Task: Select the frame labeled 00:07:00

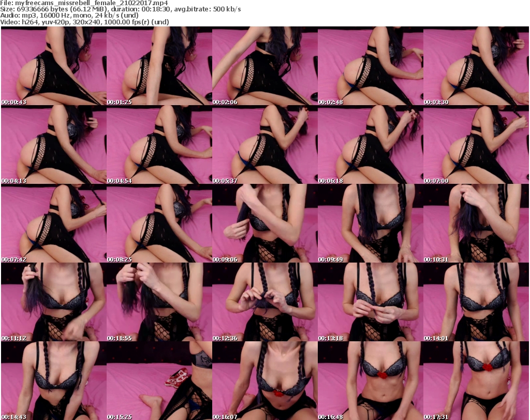Action: click(x=476, y=144)
